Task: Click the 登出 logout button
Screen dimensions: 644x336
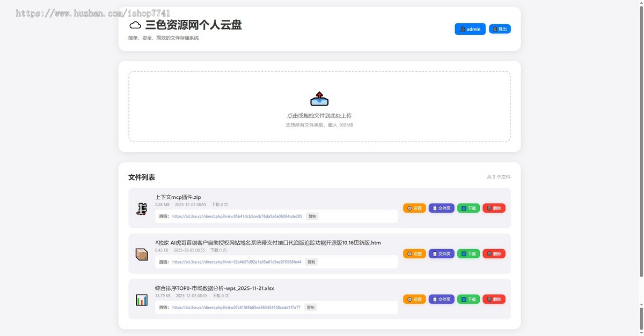Action: click(500, 29)
